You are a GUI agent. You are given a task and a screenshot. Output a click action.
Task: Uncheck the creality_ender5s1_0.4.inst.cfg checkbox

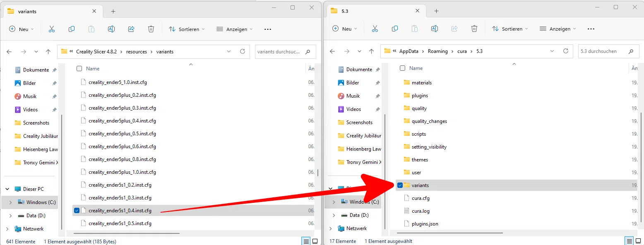pos(77,211)
